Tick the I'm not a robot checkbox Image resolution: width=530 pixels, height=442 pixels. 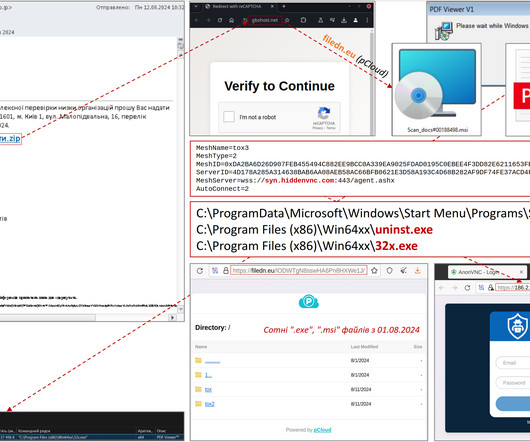(x=229, y=117)
